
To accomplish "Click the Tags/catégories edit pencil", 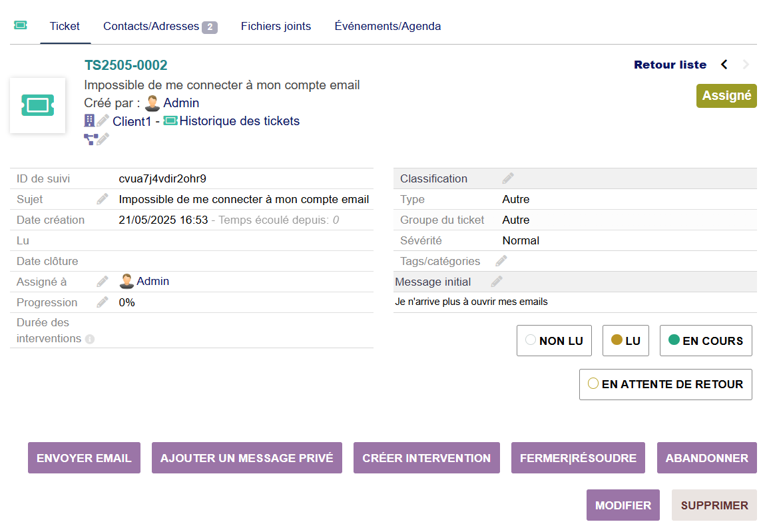I will point(501,261).
